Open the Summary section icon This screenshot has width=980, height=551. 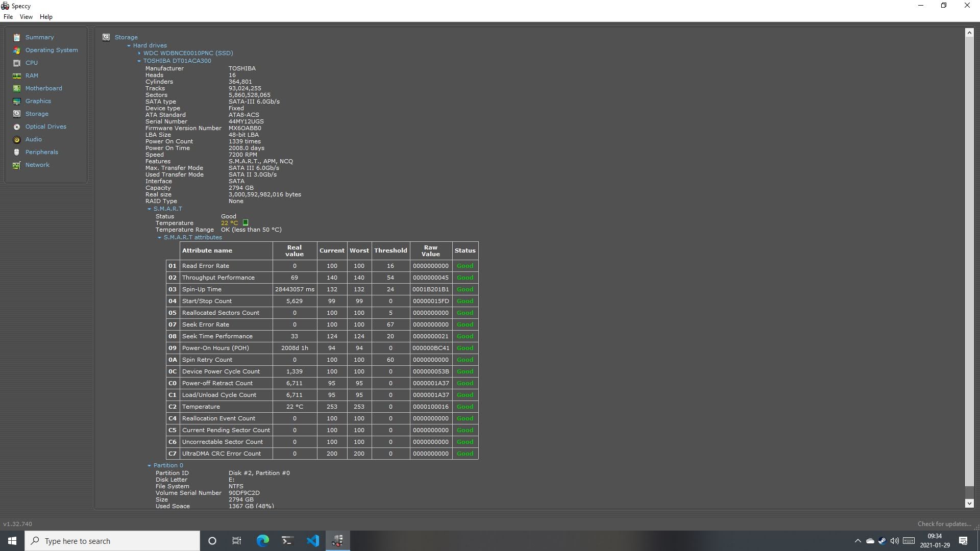(x=17, y=37)
